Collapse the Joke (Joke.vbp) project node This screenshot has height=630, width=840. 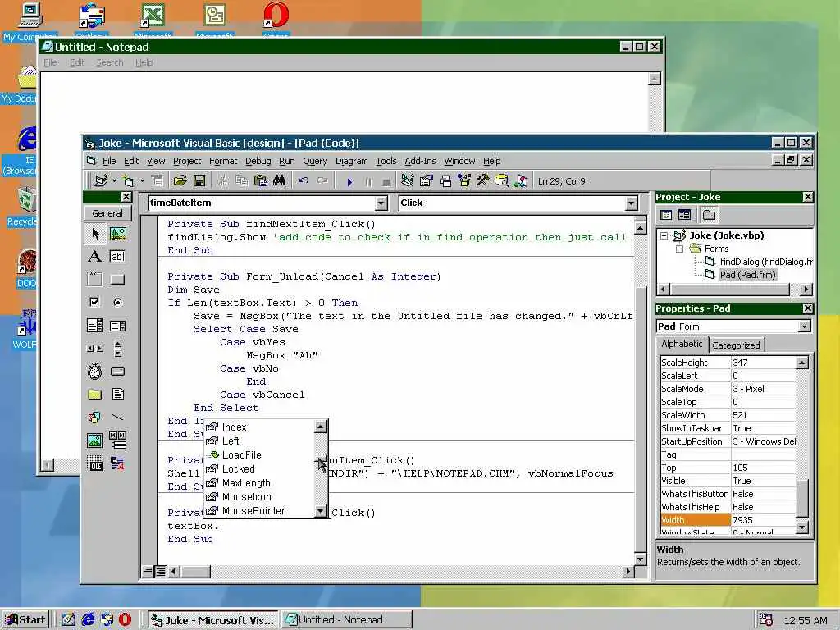tap(664, 235)
